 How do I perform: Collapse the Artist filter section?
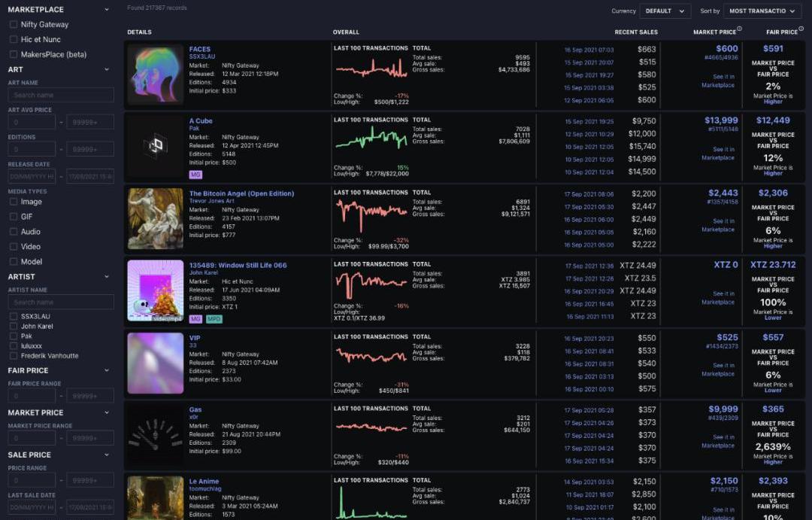[107, 277]
